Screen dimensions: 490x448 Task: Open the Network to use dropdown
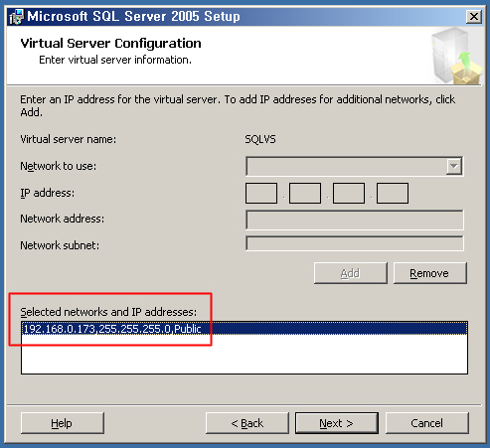(453, 166)
